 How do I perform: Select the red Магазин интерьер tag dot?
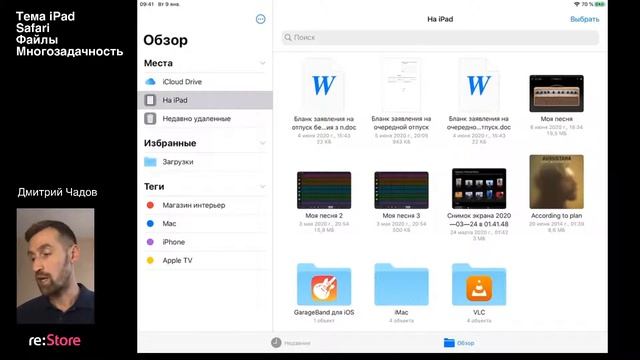(x=150, y=205)
